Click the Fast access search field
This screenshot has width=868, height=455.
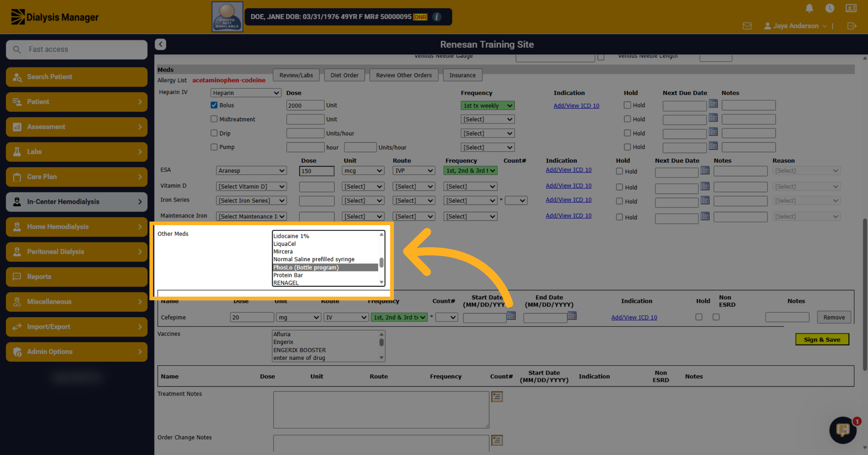click(x=77, y=49)
